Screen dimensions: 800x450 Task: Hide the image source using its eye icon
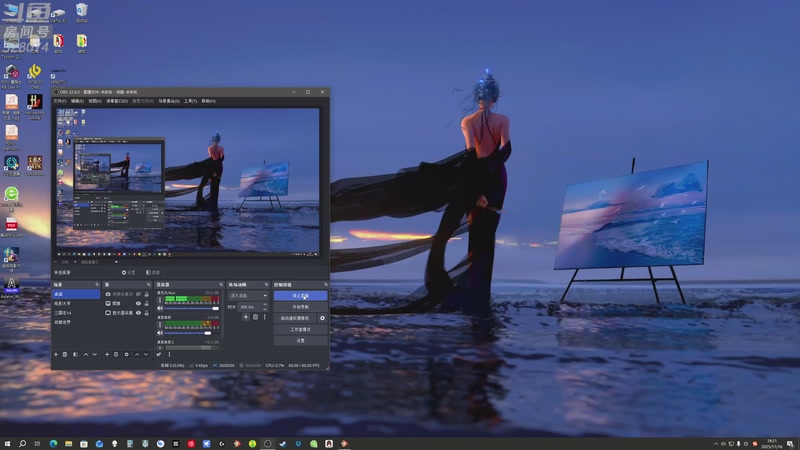coord(138,304)
